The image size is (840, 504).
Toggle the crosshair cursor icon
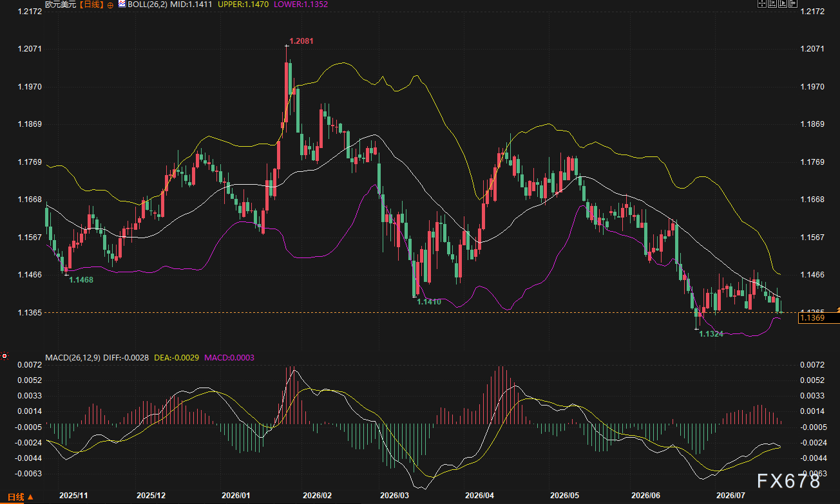pos(762,3)
